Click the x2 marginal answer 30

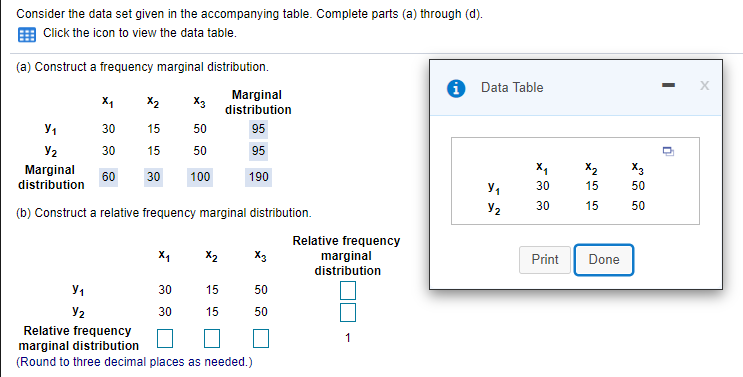tap(153, 177)
